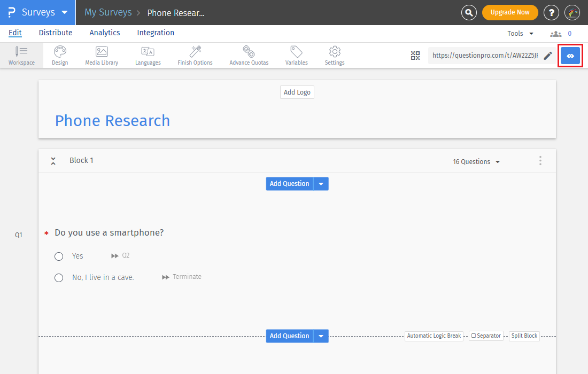Toggle the Separator checkbox
Viewport: 588px width, 374px height.
point(474,336)
